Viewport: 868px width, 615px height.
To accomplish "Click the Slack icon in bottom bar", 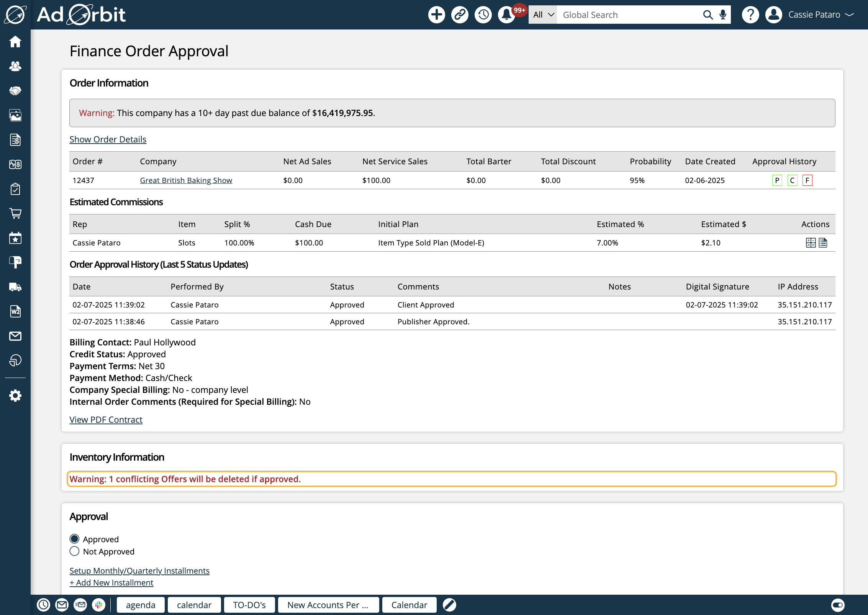I will [x=98, y=605].
